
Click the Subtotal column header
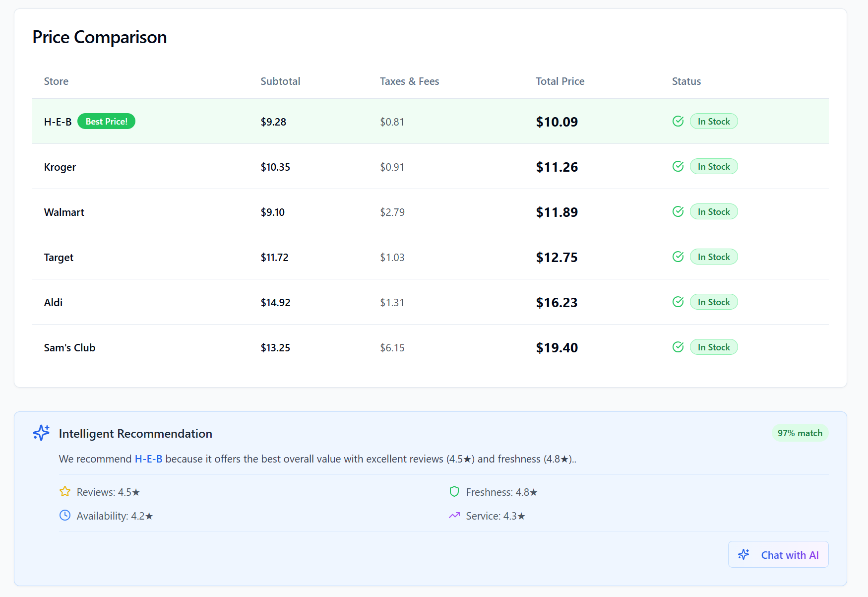tap(280, 81)
